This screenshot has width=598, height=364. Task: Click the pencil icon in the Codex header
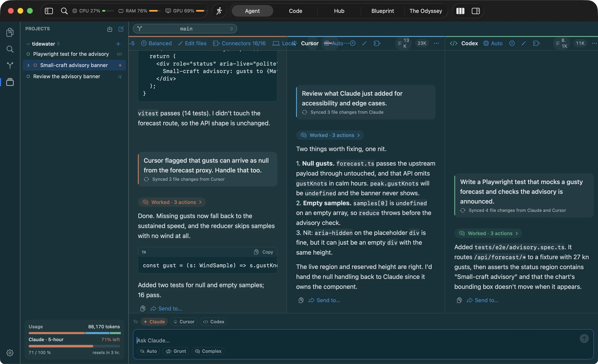pos(524,43)
